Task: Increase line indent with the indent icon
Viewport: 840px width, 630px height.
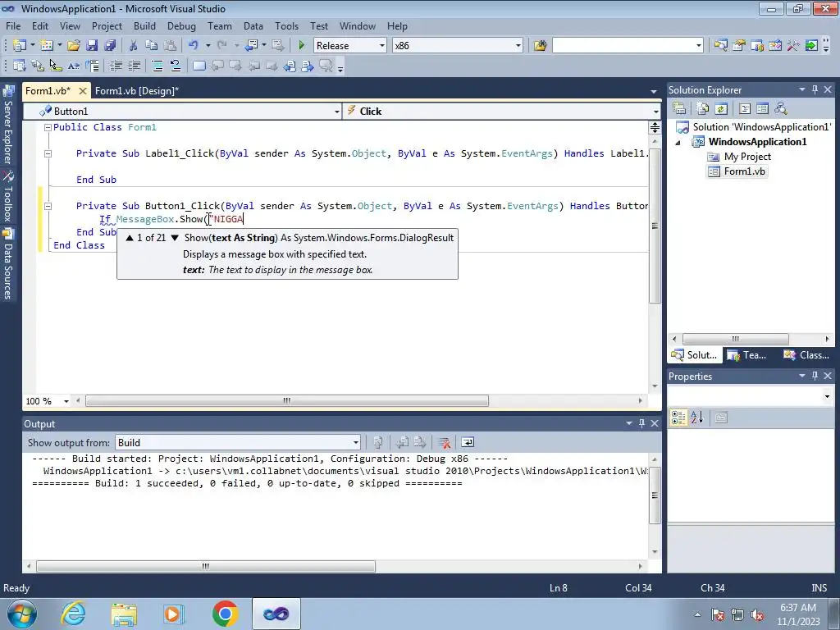Action: click(134, 66)
